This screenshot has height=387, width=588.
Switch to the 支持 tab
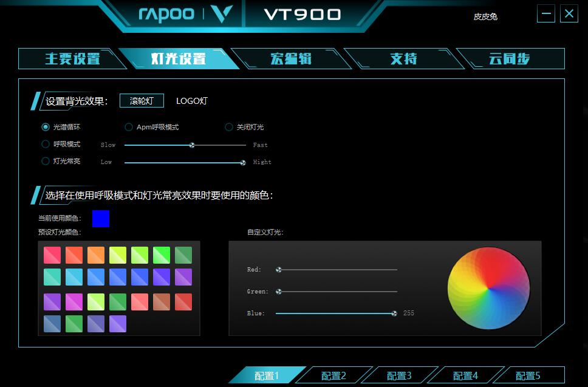tap(402, 58)
